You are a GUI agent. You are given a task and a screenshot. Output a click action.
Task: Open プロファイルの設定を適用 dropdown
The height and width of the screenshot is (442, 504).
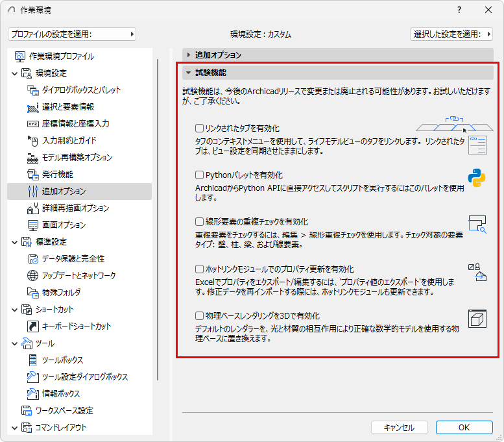(x=72, y=34)
